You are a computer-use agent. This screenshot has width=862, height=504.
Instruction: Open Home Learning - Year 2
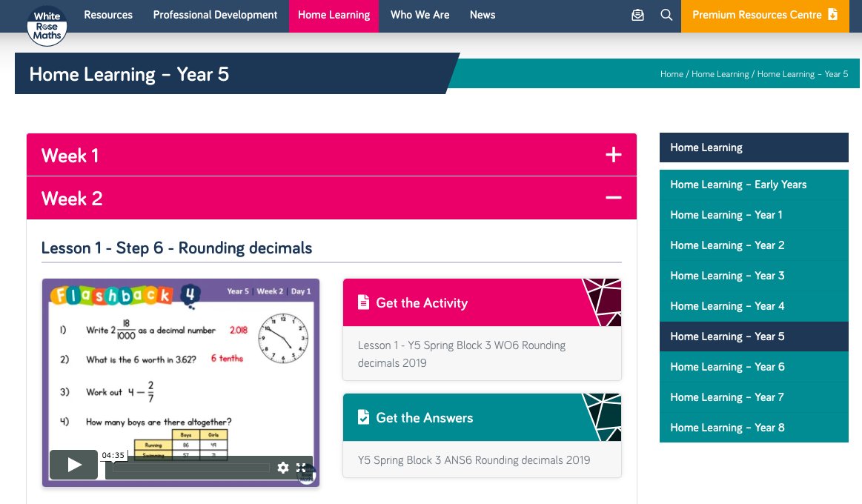(754, 245)
